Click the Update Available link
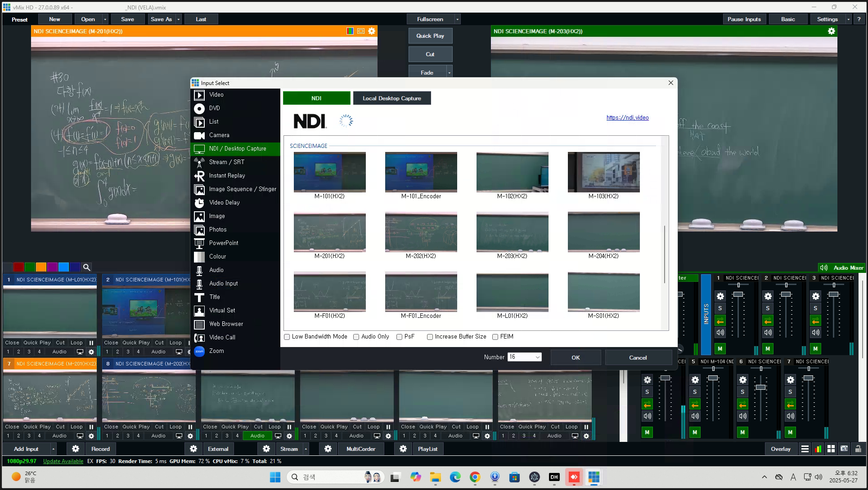 pyautogui.click(x=63, y=461)
